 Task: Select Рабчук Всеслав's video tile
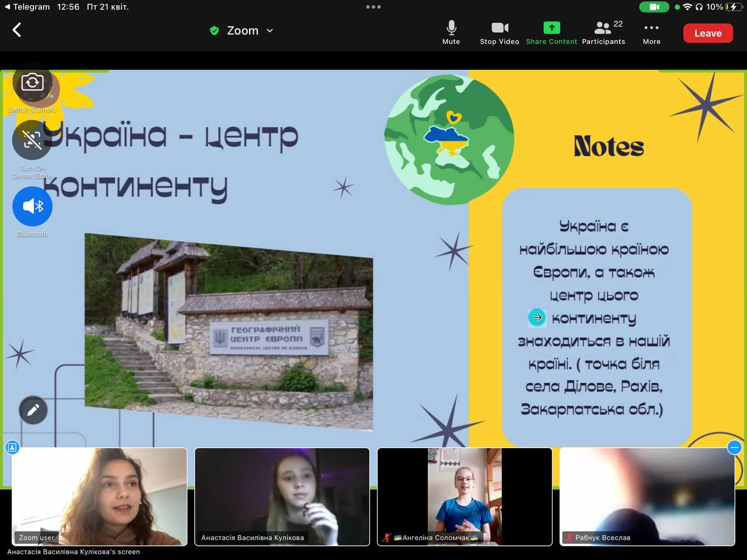point(647,496)
